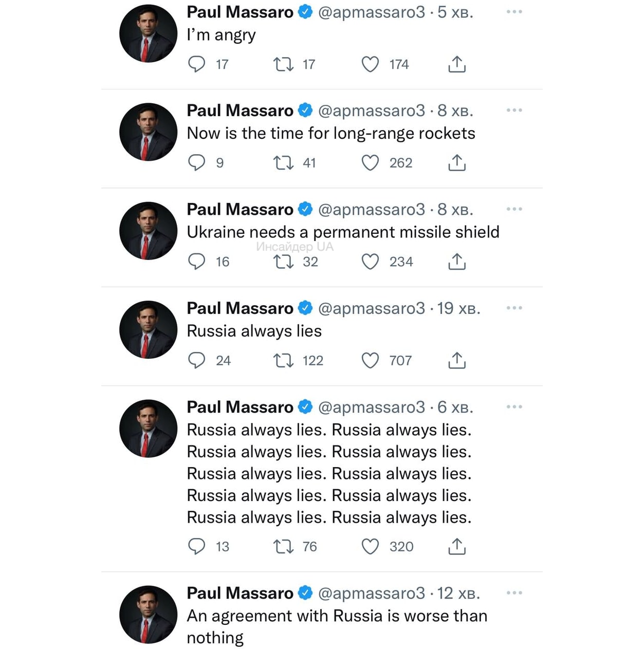The width and height of the screenshot is (644, 649).
Task: Like the long-range rockets tweet
Action: [370, 163]
